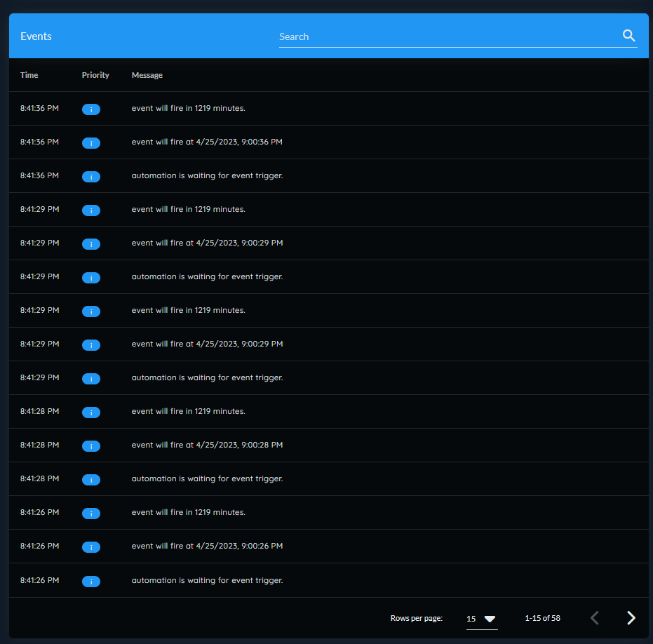The width and height of the screenshot is (653, 644).
Task: Click info icon for 8:41:36 PM 1219 minutes row
Action: coord(91,109)
